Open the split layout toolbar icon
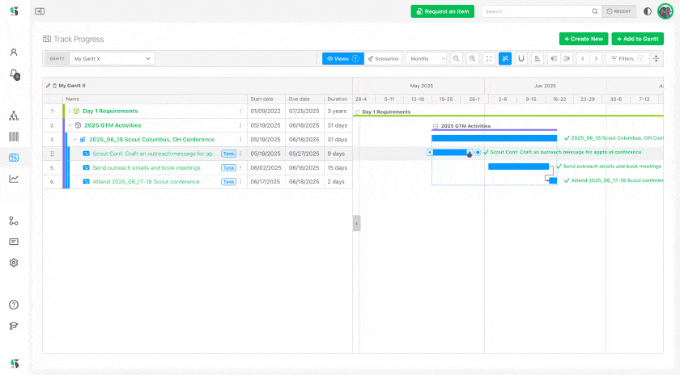Screen dimensions: 680x375 point(656,59)
